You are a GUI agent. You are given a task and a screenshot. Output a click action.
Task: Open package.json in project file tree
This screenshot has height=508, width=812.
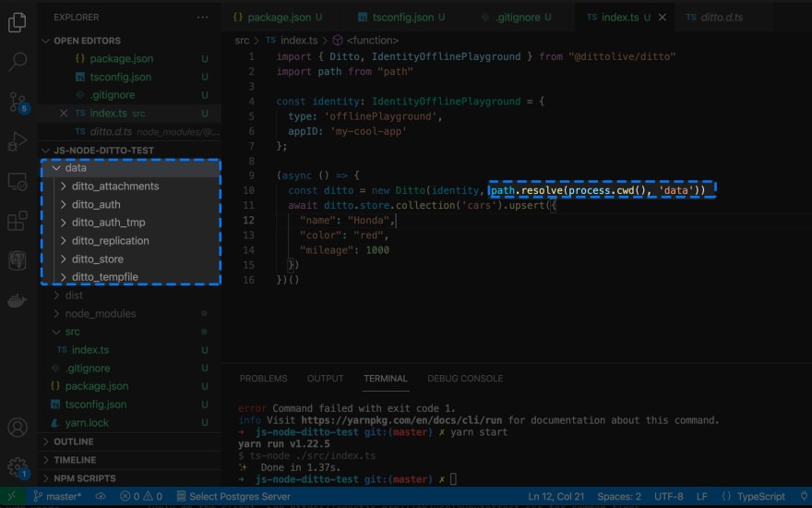(129, 386)
